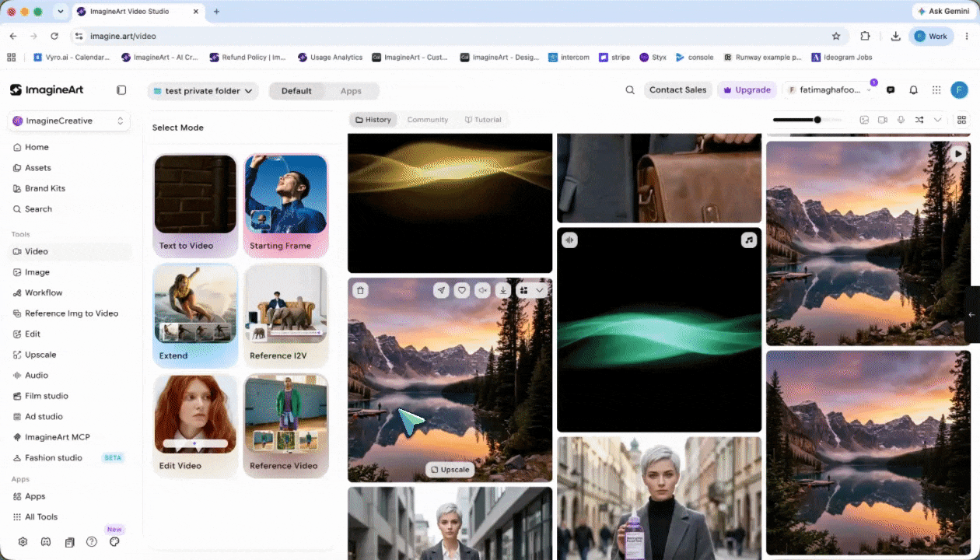This screenshot has height=560, width=980.
Task: Open Reference Img to Video tool
Action: point(71,313)
